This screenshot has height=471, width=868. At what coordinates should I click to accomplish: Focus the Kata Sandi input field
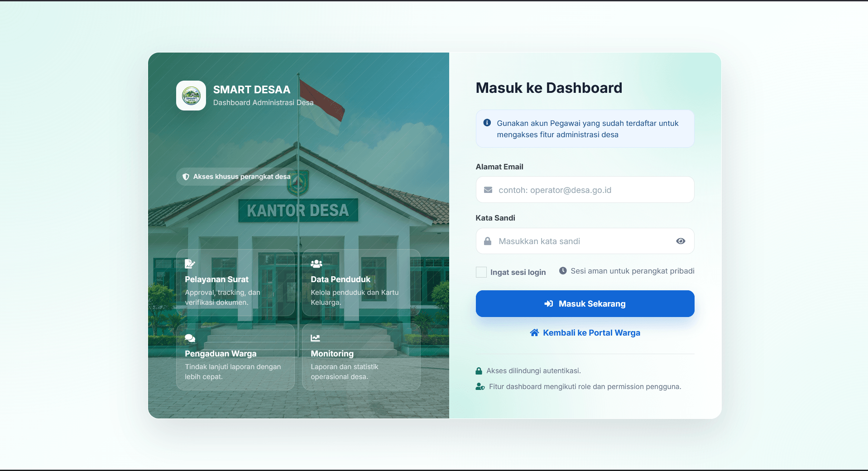click(585, 241)
